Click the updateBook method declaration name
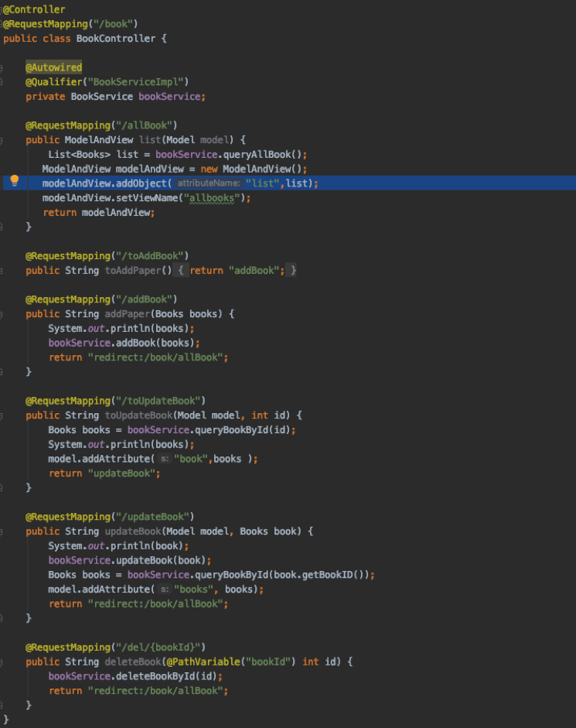 point(132,531)
